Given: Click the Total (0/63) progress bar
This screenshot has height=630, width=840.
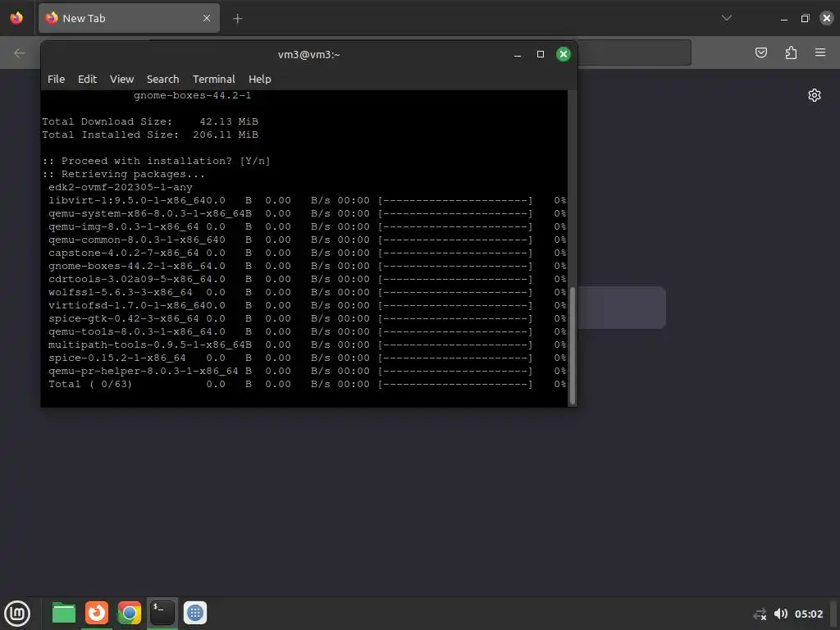Looking at the screenshot, I should click(455, 384).
